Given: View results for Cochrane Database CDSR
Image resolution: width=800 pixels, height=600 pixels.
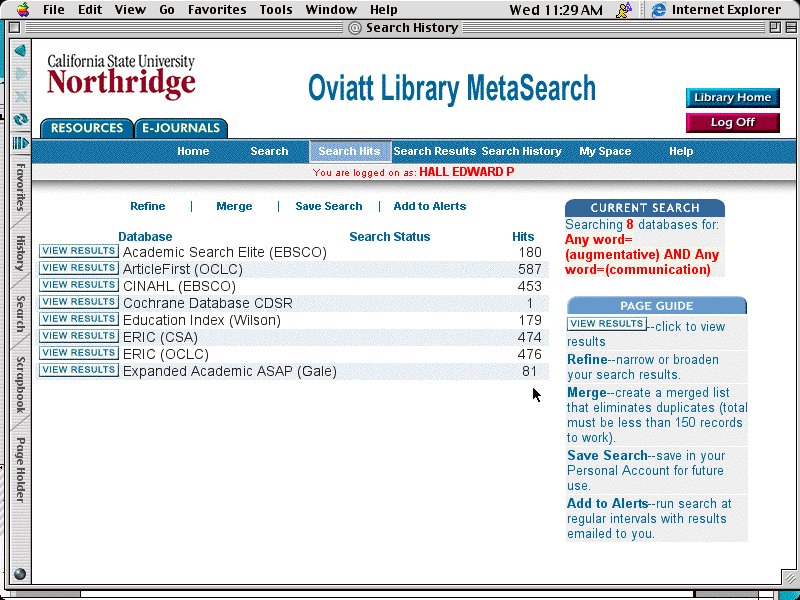Looking at the screenshot, I should (x=79, y=302).
